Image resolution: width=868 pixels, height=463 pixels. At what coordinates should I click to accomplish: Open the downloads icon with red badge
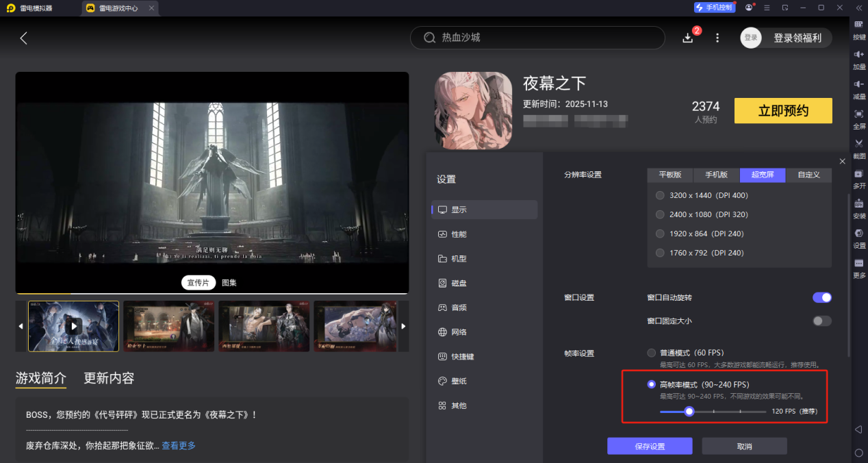pyautogui.click(x=688, y=38)
